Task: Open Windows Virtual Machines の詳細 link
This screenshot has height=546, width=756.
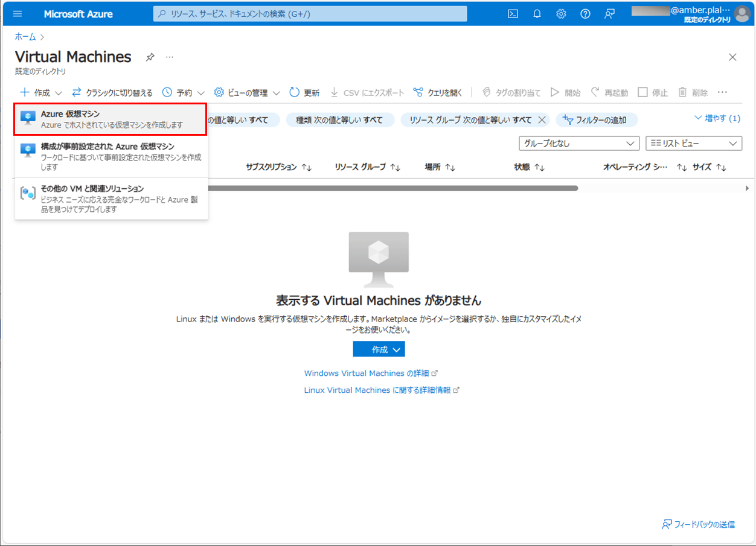Action: (x=371, y=373)
